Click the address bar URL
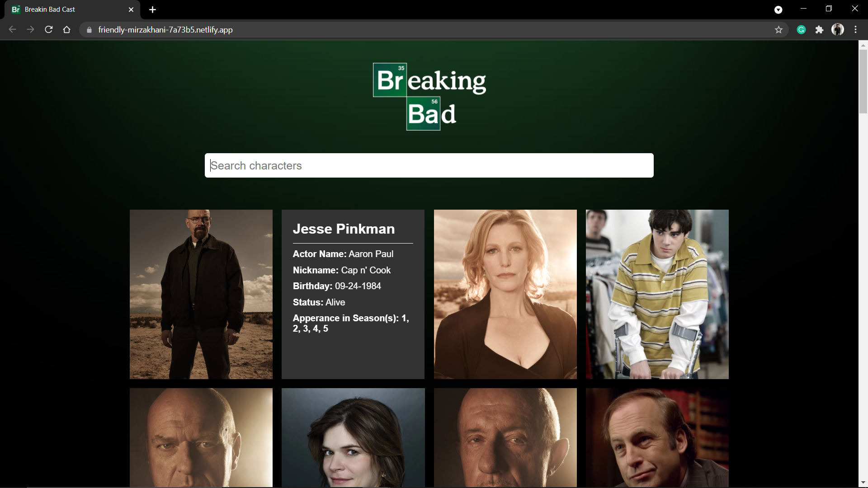 (x=165, y=30)
